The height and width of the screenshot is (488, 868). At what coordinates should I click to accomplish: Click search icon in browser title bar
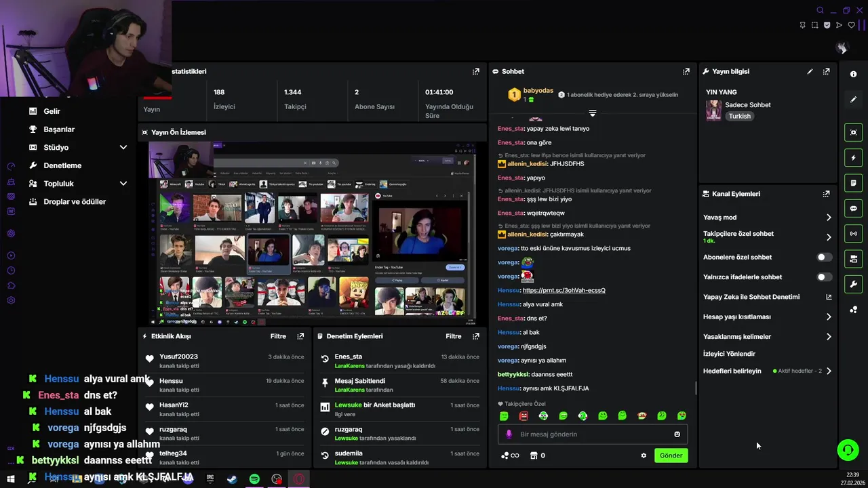(x=820, y=10)
